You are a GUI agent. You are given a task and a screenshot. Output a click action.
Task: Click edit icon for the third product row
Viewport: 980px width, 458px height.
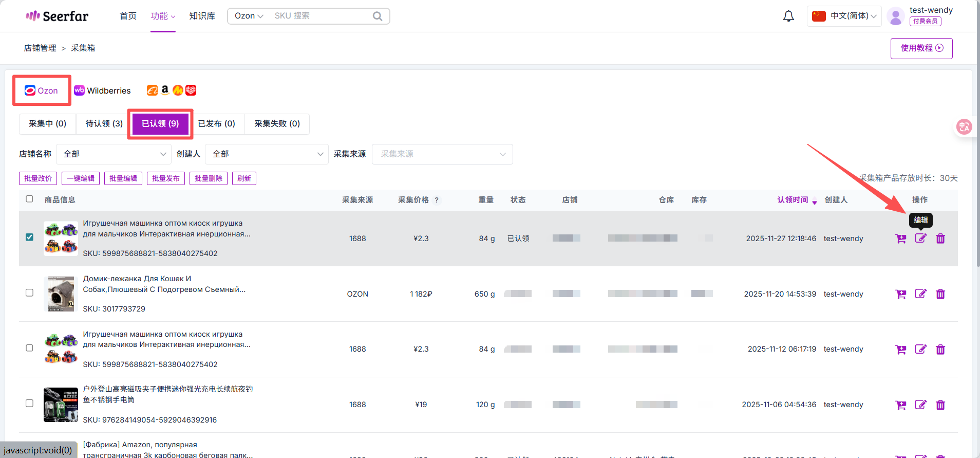tap(920, 350)
